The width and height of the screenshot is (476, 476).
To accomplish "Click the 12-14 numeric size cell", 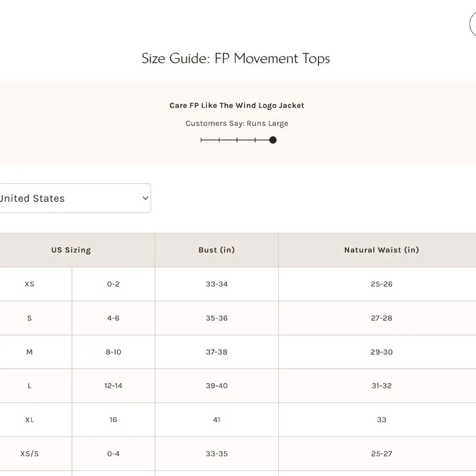I will click(x=113, y=386).
